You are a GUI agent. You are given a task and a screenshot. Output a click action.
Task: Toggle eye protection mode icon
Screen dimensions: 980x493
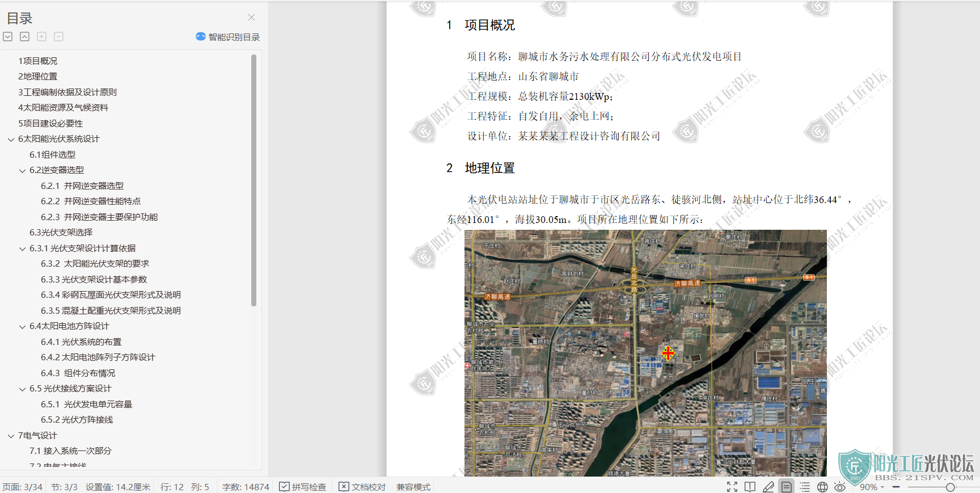click(840, 487)
